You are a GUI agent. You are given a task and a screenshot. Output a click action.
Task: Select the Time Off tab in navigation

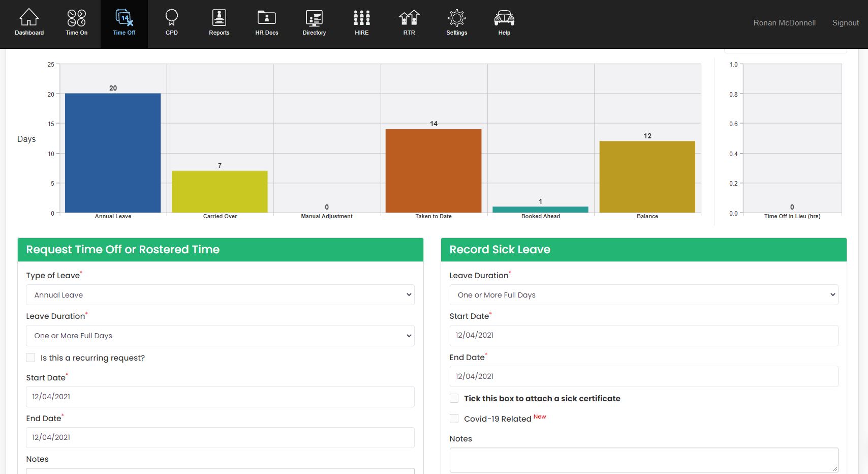tap(124, 33)
